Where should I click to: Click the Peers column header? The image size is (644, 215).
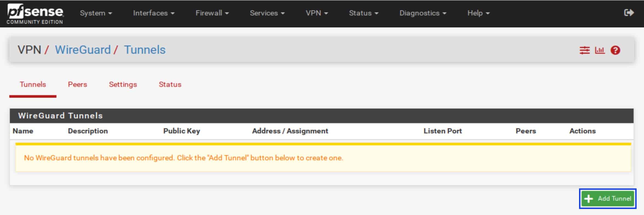(526, 131)
